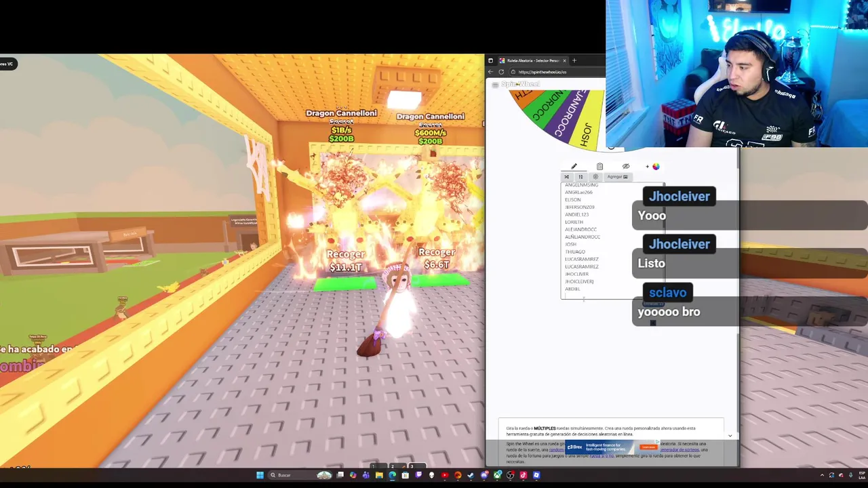The width and height of the screenshot is (868, 488).
Task: Open the Windows Start menu
Action: click(260, 475)
